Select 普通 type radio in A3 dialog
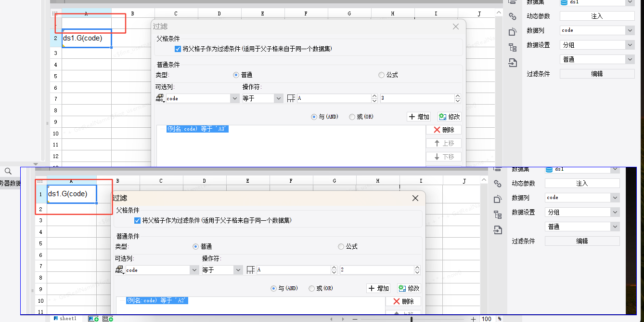644x322 pixels. pyautogui.click(x=236, y=75)
